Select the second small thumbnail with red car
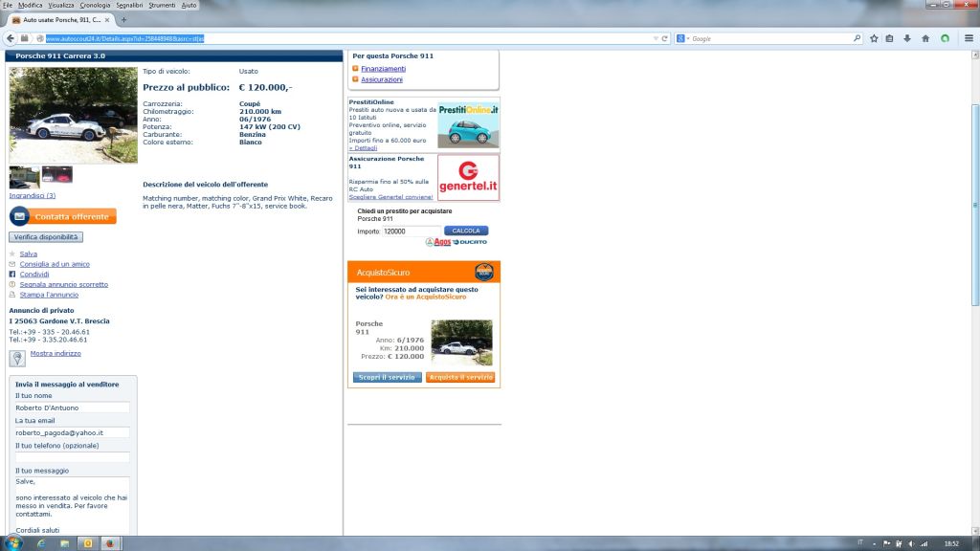 tap(56, 175)
